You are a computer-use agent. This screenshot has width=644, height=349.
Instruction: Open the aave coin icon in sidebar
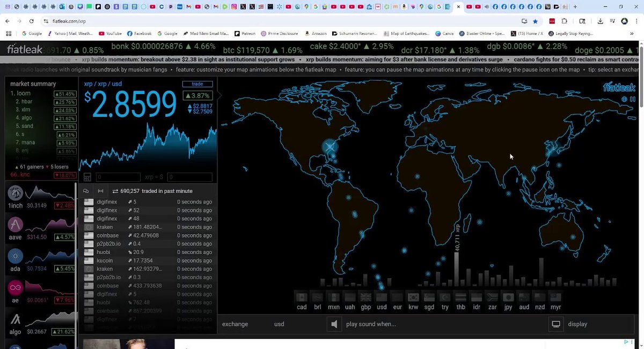15,224
